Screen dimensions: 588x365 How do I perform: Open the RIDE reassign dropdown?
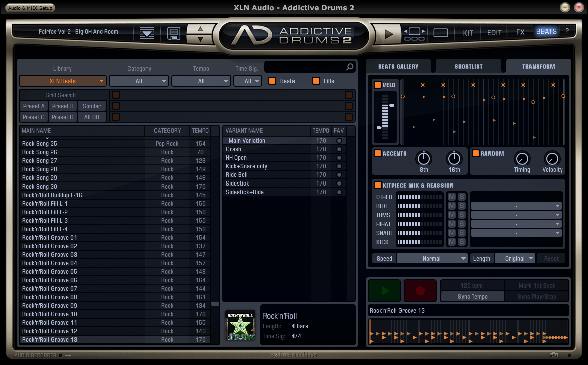(516, 206)
